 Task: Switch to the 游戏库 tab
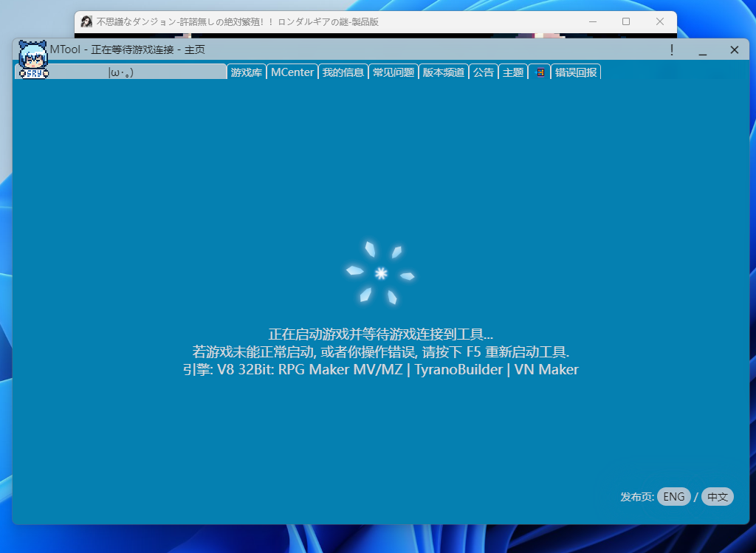[x=247, y=72]
